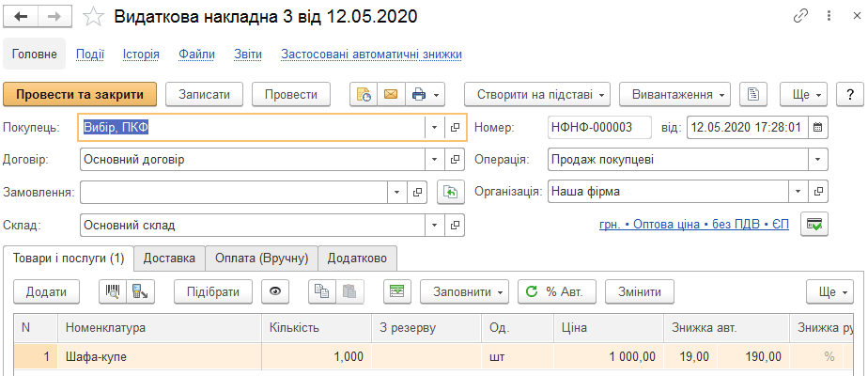
Task: Open the Події section
Action: [90, 55]
